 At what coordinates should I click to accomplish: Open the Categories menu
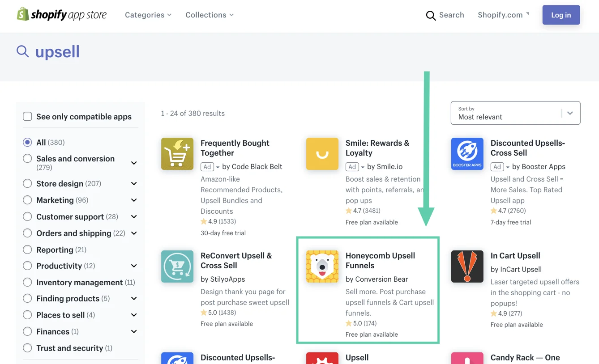click(x=148, y=15)
